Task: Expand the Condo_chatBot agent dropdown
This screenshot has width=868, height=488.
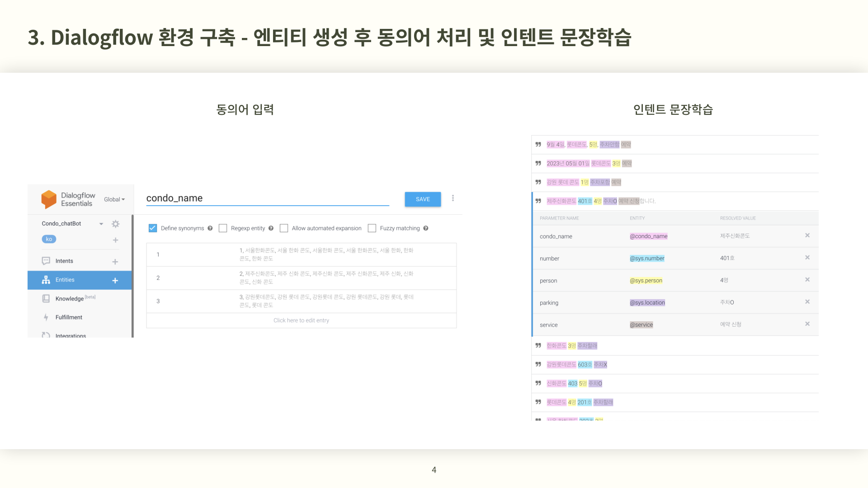Action: (x=101, y=224)
